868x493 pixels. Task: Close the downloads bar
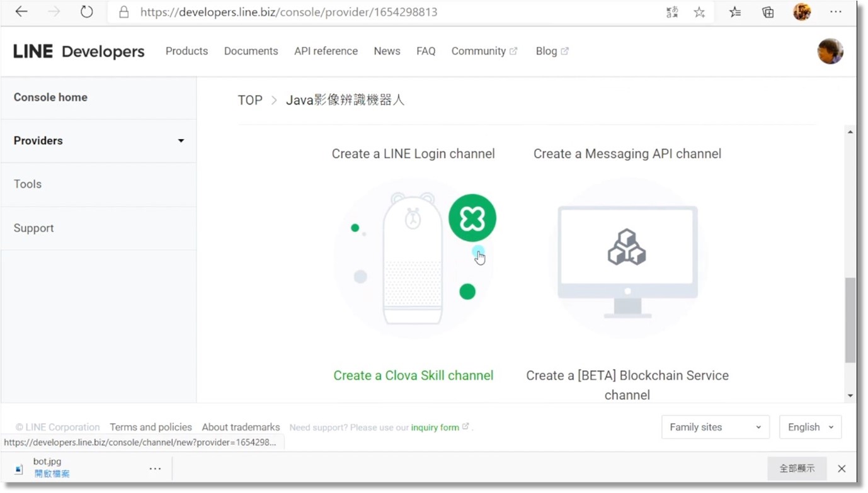tap(842, 468)
